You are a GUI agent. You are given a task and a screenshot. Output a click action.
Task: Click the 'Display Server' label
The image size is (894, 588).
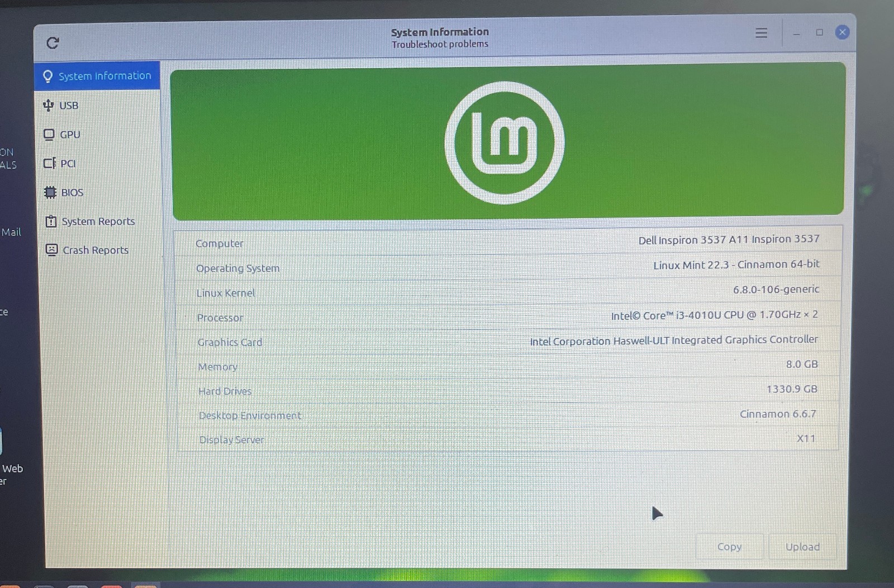231,440
